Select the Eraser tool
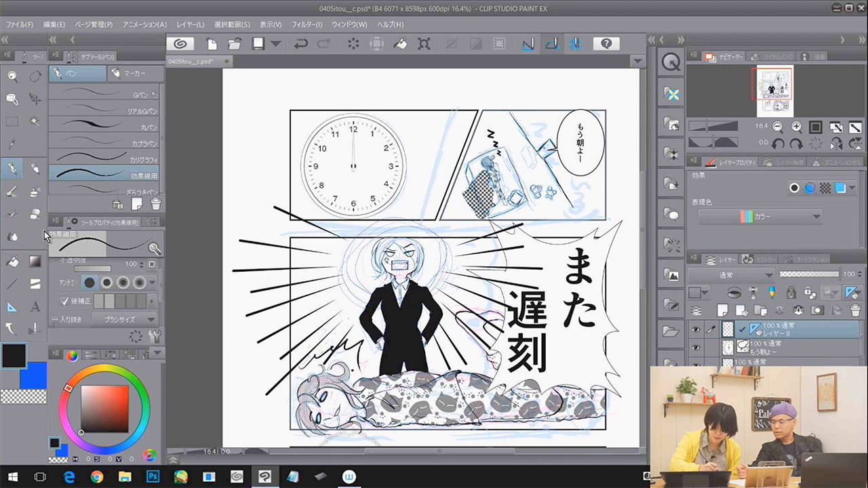 35,214
